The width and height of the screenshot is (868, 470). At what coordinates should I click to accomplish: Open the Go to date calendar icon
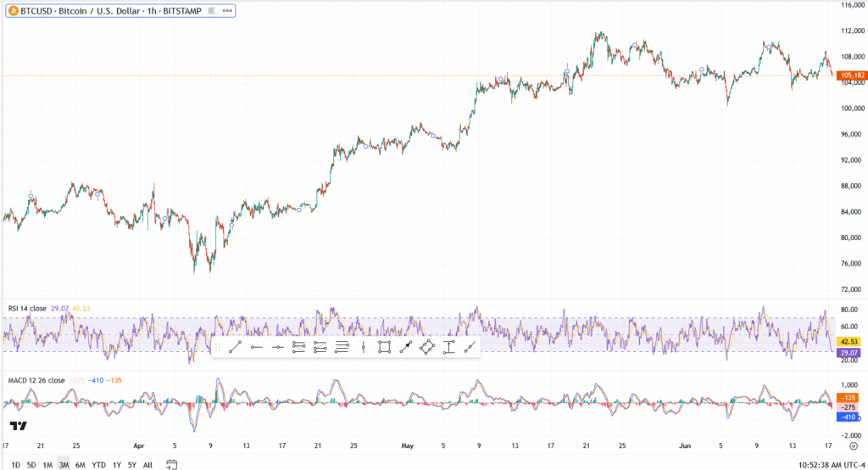(x=172, y=464)
